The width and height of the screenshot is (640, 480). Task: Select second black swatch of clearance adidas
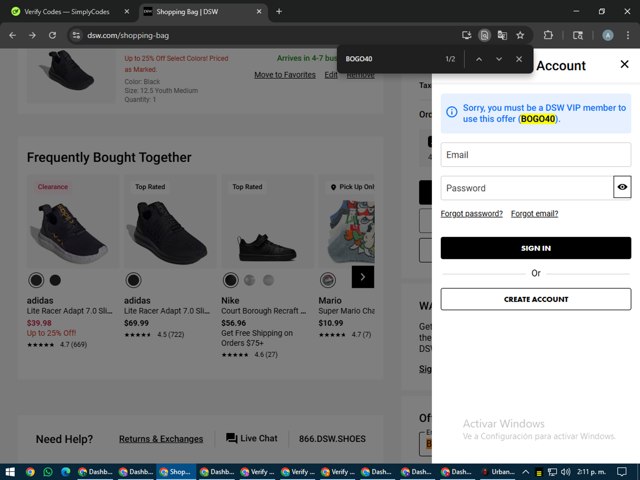tap(55, 280)
